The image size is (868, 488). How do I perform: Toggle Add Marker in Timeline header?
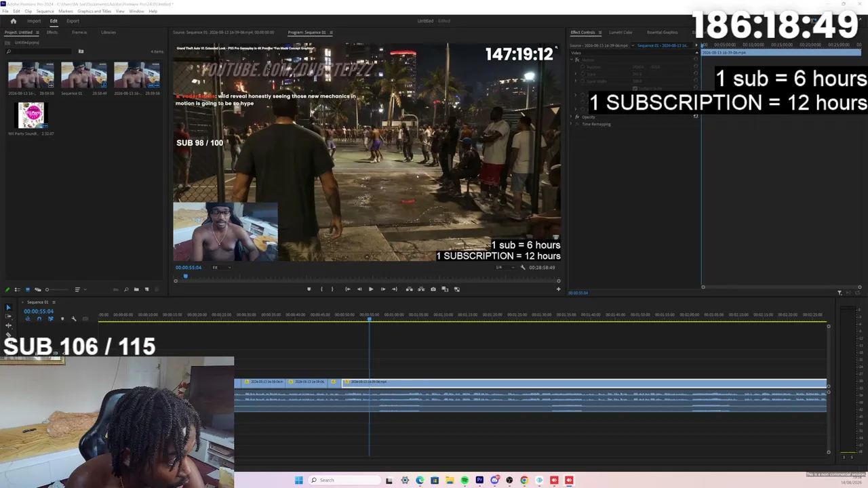pos(62,319)
